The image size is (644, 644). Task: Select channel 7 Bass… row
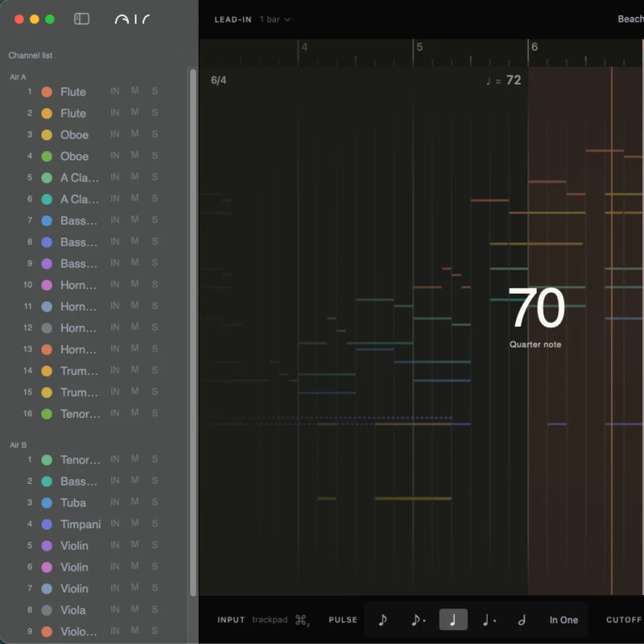tap(93, 221)
